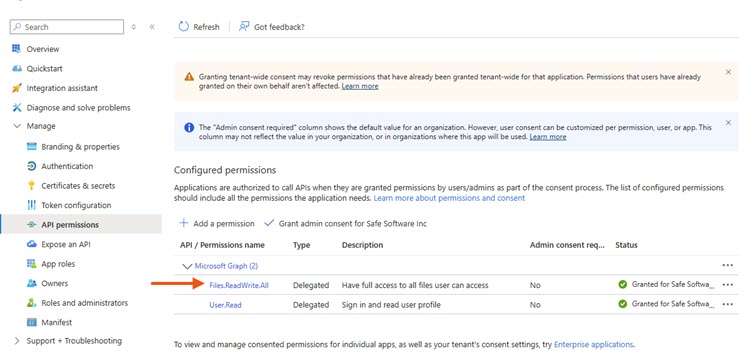The image size is (751, 360).
Task: Open Learn more about permissions and consent
Action: point(449,198)
